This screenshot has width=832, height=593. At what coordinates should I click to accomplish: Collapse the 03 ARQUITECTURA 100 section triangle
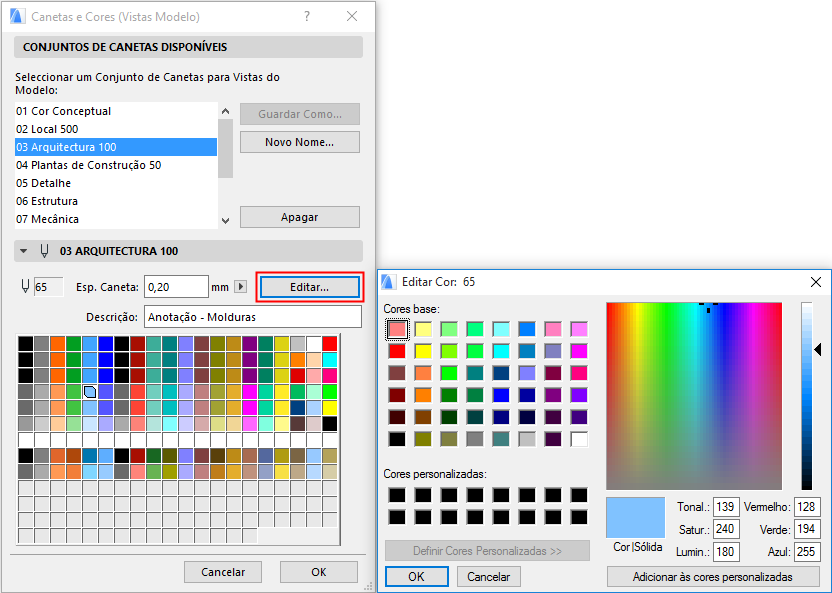(23, 251)
